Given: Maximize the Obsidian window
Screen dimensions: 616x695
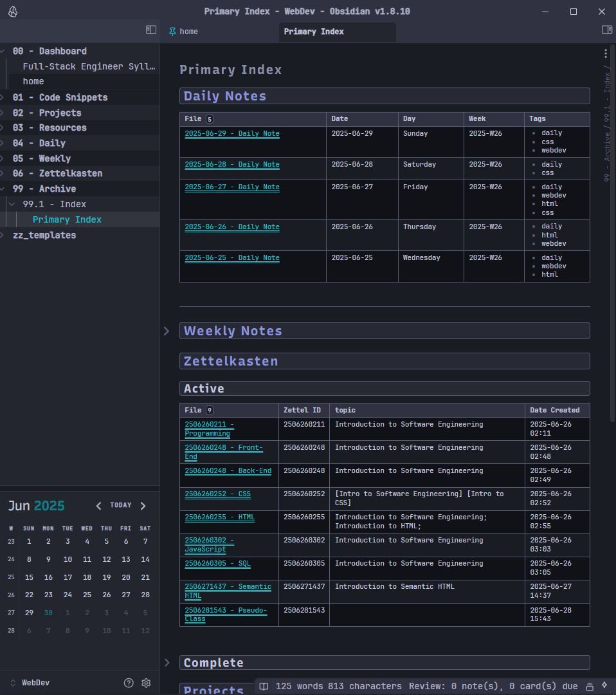Looking at the screenshot, I should pos(574,12).
